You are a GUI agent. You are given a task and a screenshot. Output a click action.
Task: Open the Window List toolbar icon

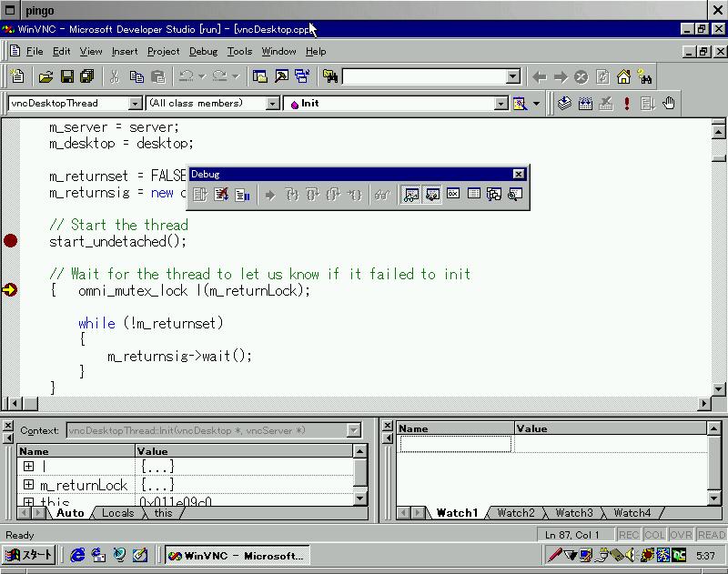302,76
